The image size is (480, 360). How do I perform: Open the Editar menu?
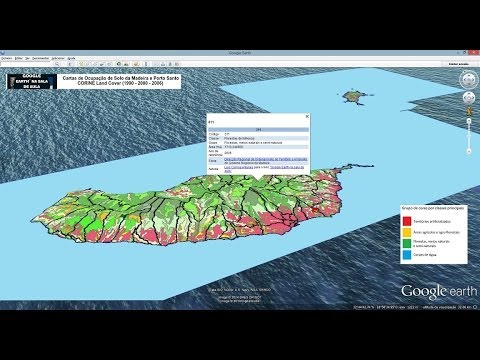pyautogui.click(x=19, y=58)
